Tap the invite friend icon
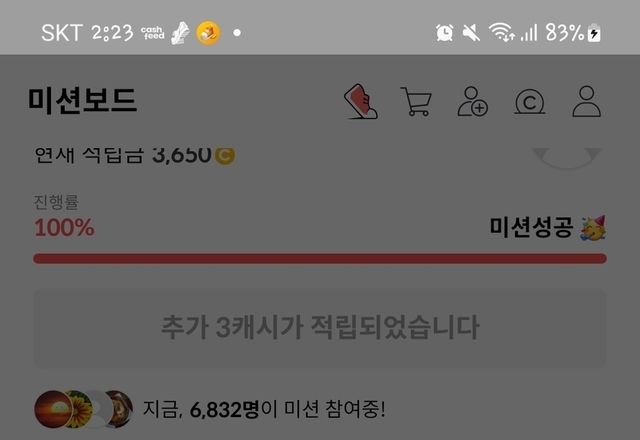 click(x=472, y=101)
